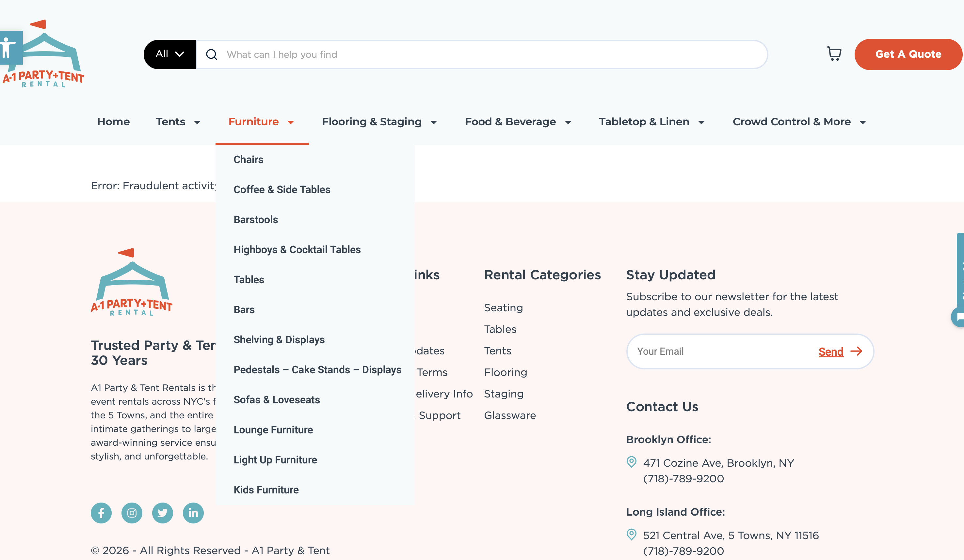964x560 pixels.
Task: Click the Brooklyn Office phone number
Action: coord(683,479)
